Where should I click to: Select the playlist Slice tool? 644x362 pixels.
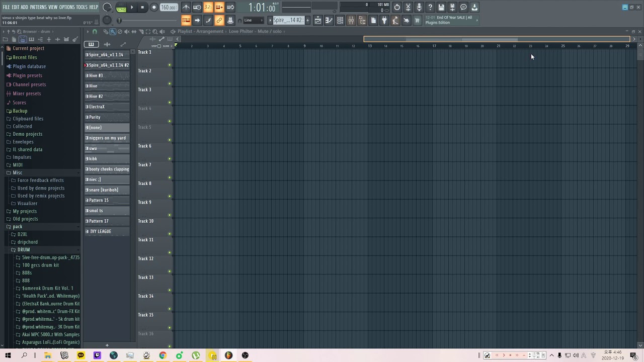[141, 31]
